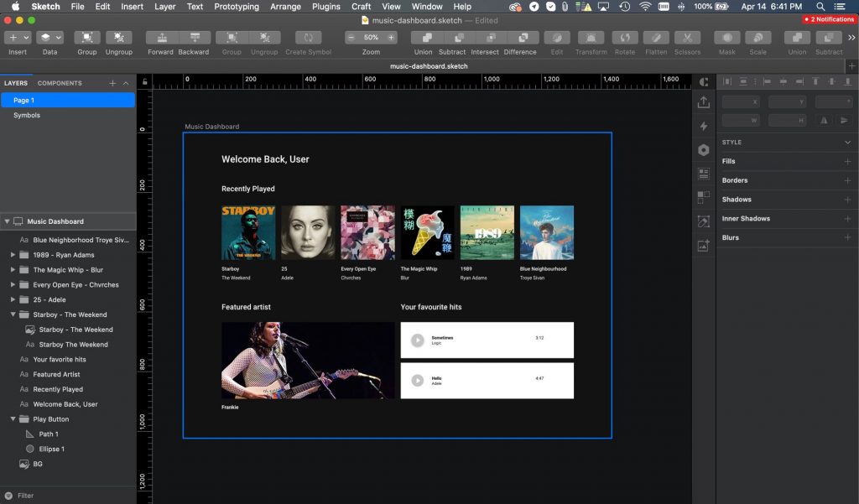Image resolution: width=859 pixels, height=504 pixels.
Task: Switch to the Components tab
Action: click(60, 83)
